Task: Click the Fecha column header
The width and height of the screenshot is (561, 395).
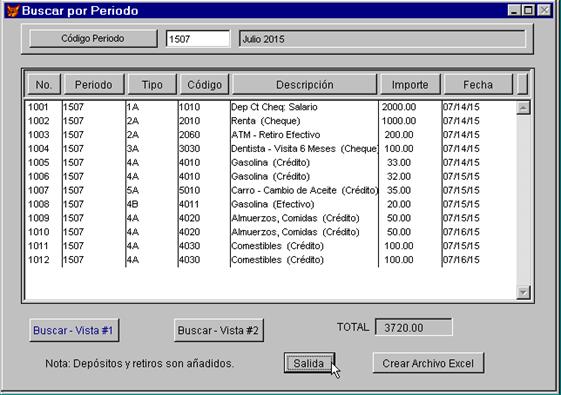Action: pyautogui.click(x=478, y=84)
